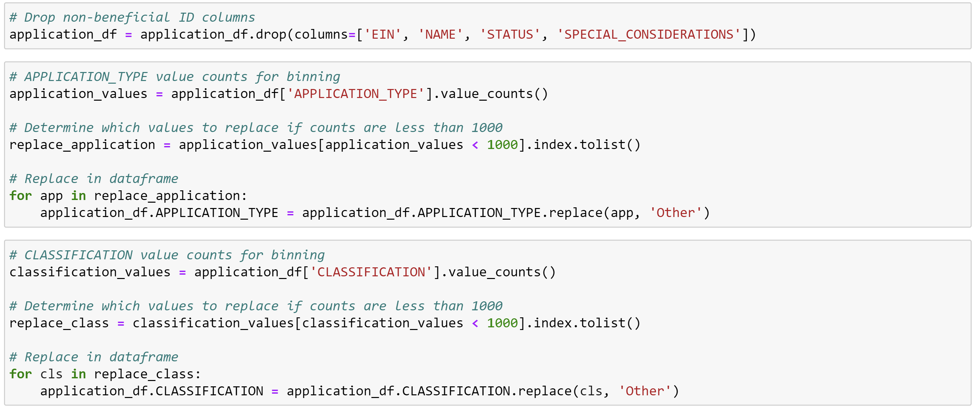Screen dimensions: 980x414
Task: Click the 'STATUS' string in first cell
Action: click(510, 35)
